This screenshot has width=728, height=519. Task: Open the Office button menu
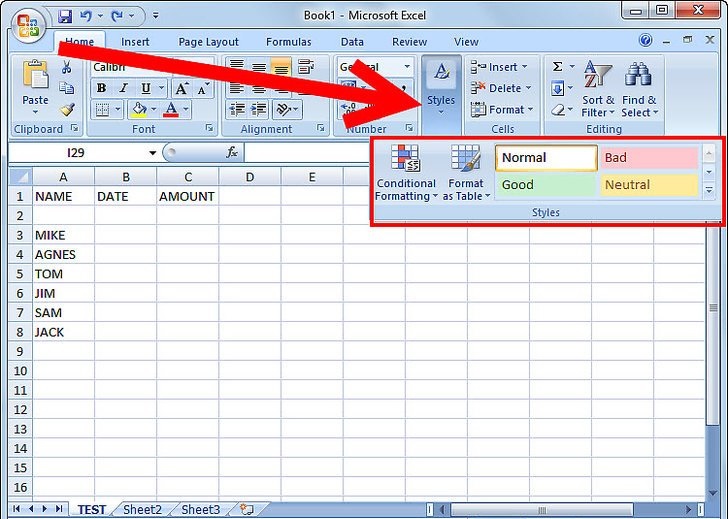pyautogui.click(x=27, y=26)
